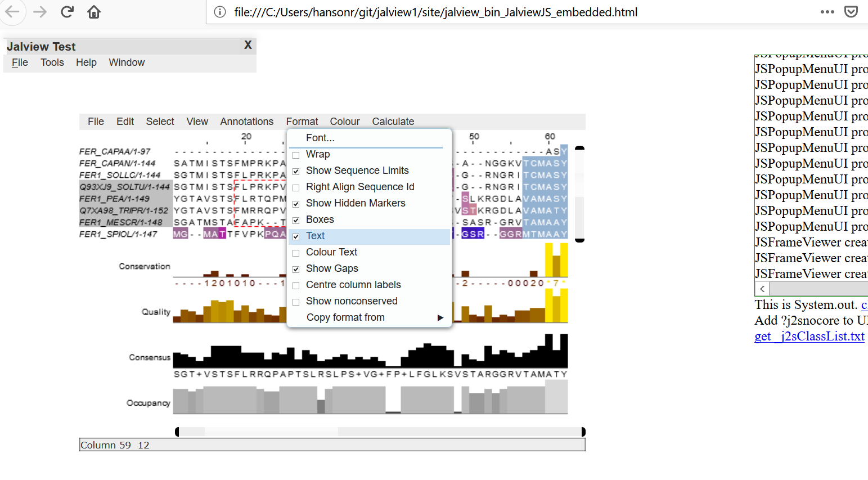Expand the Copy format from submenu

tap(370, 317)
